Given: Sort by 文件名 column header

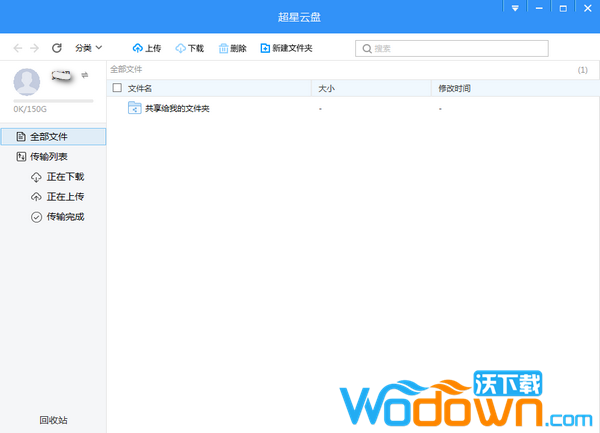Looking at the screenshot, I should point(140,88).
